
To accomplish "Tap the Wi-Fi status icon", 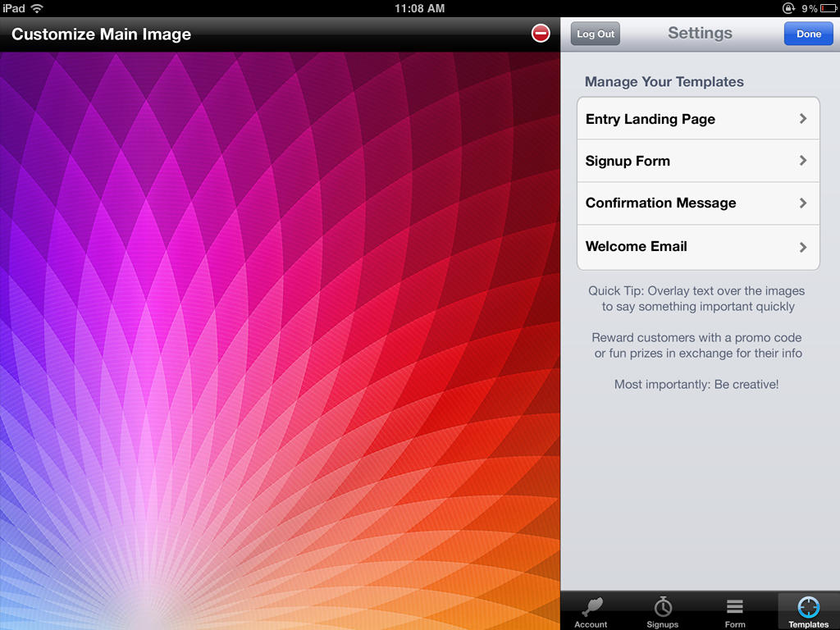I will click(x=37, y=8).
